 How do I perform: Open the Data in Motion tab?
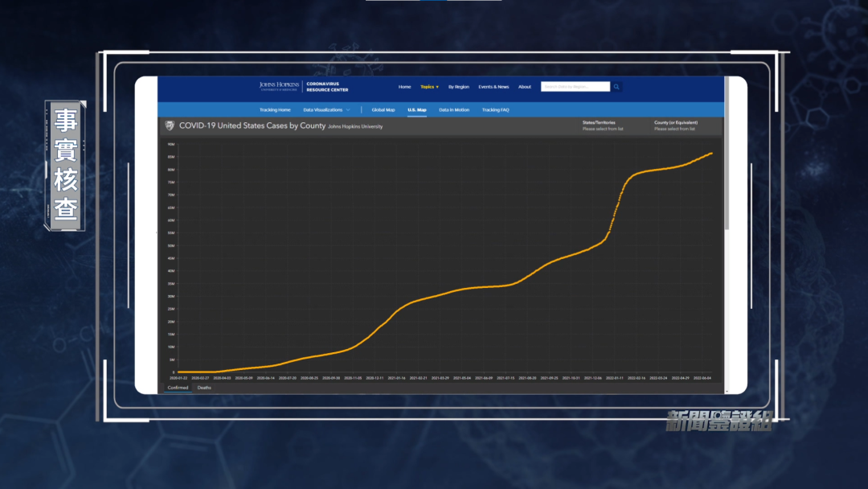pyautogui.click(x=454, y=109)
